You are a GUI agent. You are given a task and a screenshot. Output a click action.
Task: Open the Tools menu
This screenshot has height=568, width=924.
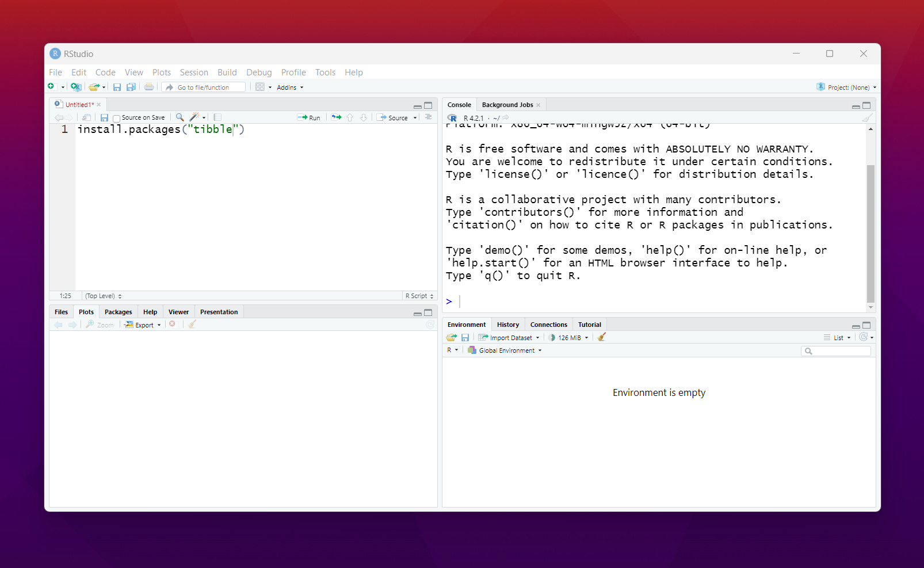(325, 73)
